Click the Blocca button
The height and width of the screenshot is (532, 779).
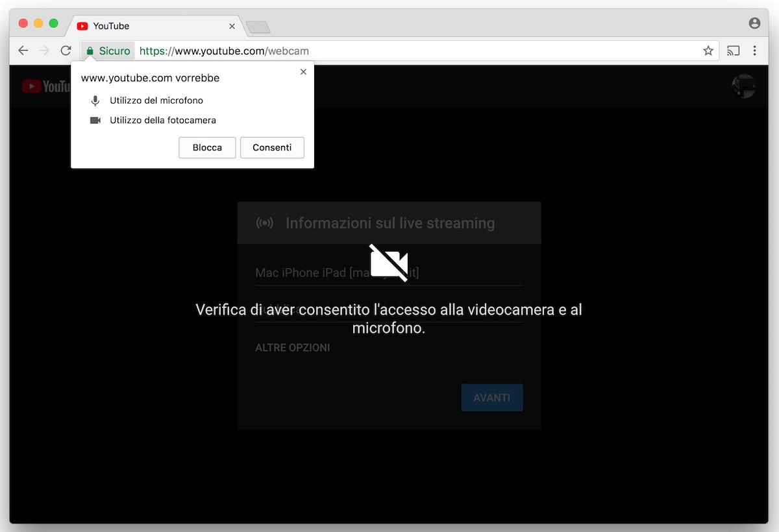[207, 147]
